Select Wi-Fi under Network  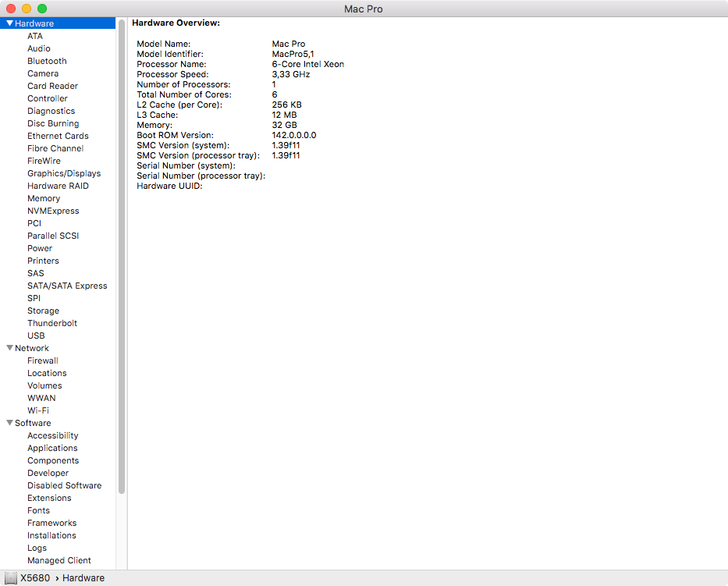[x=38, y=411]
